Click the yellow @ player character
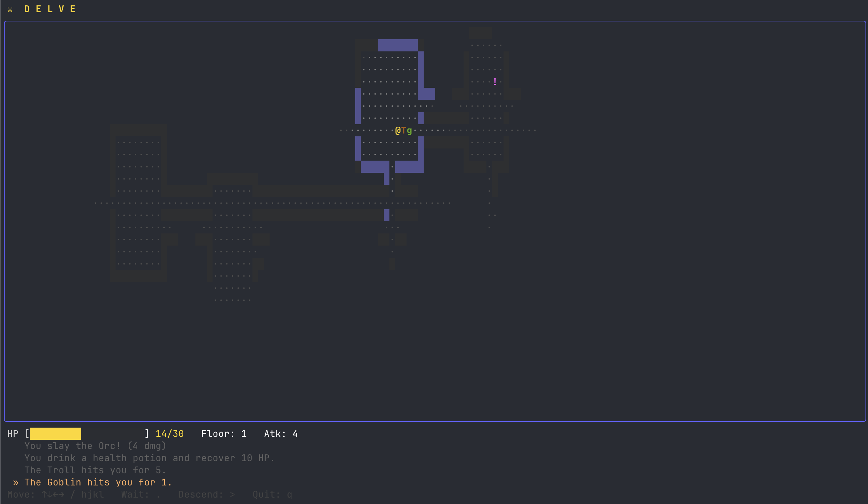This screenshot has height=504, width=868. click(398, 131)
